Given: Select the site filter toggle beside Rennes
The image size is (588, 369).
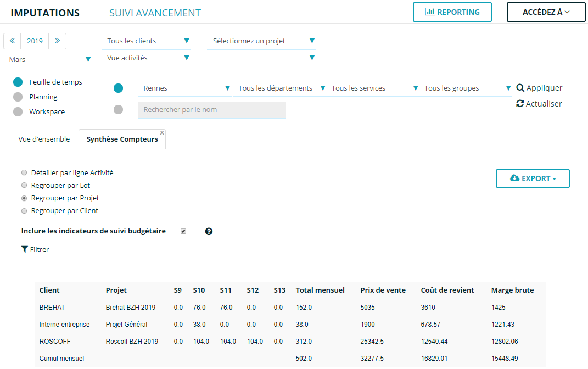Looking at the screenshot, I should click(118, 88).
